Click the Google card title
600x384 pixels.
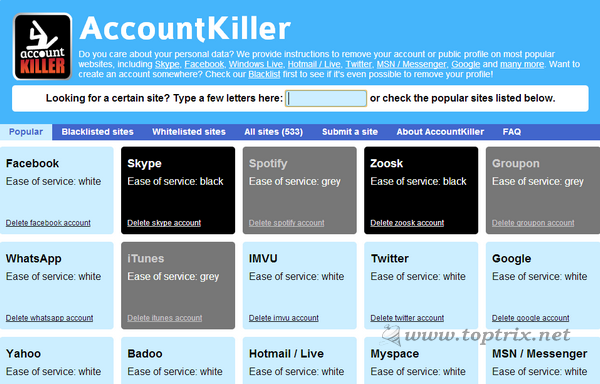pyautogui.click(x=512, y=259)
